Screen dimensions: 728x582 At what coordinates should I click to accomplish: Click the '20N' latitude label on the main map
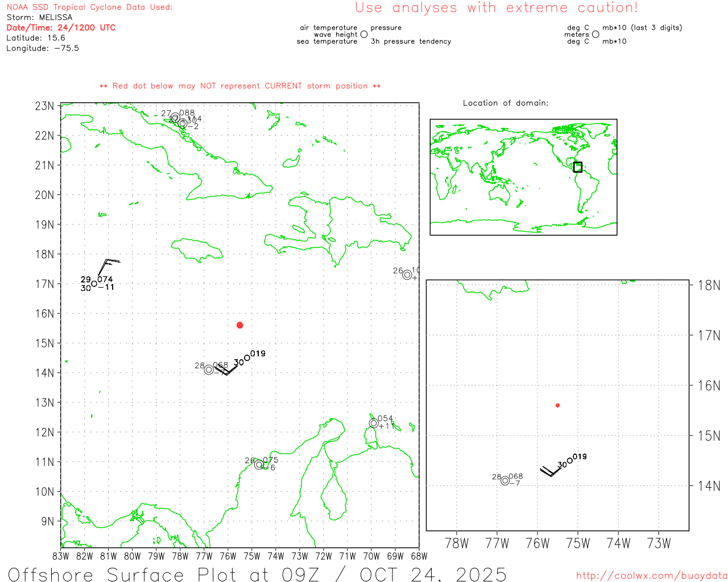click(44, 195)
